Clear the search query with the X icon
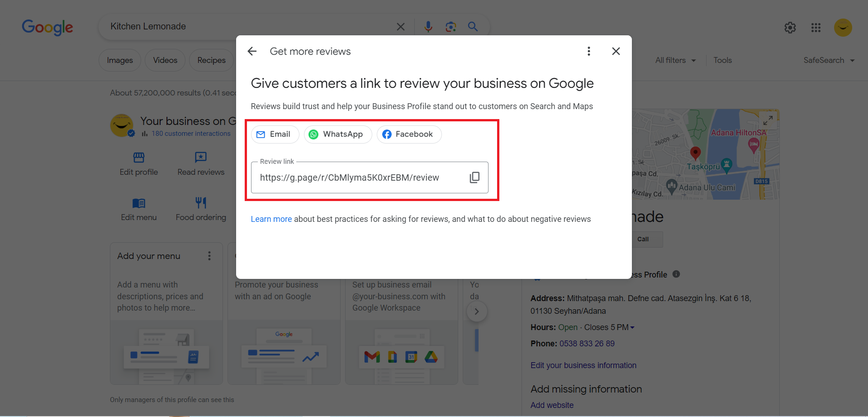The width and height of the screenshot is (868, 417). (x=400, y=26)
